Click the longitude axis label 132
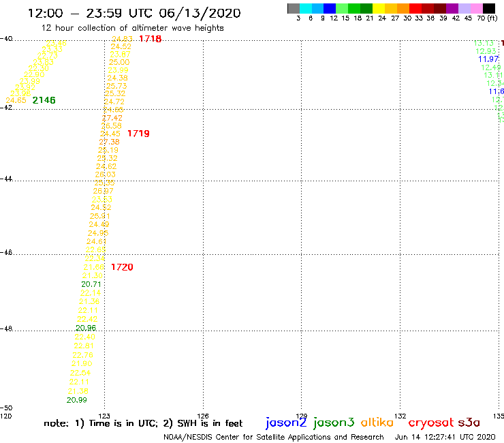The width and height of the screenshot is (504, 443). [400, 416]
